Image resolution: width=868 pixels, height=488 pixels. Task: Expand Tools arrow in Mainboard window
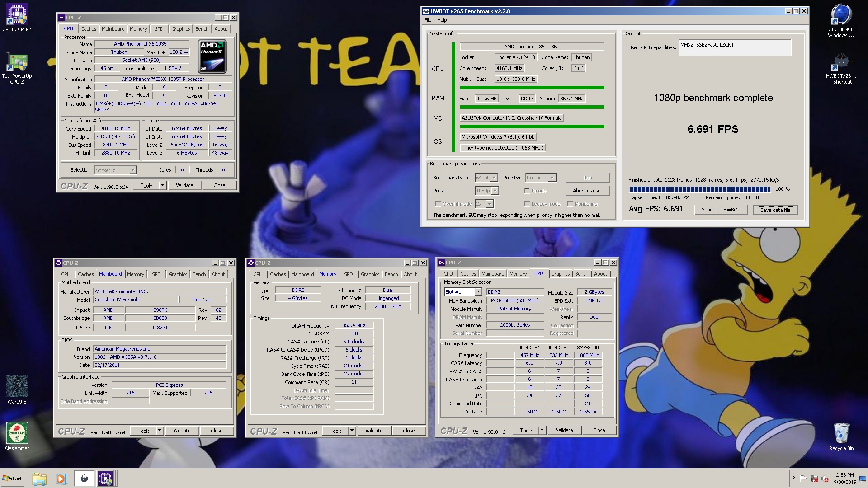click(160, 431)
